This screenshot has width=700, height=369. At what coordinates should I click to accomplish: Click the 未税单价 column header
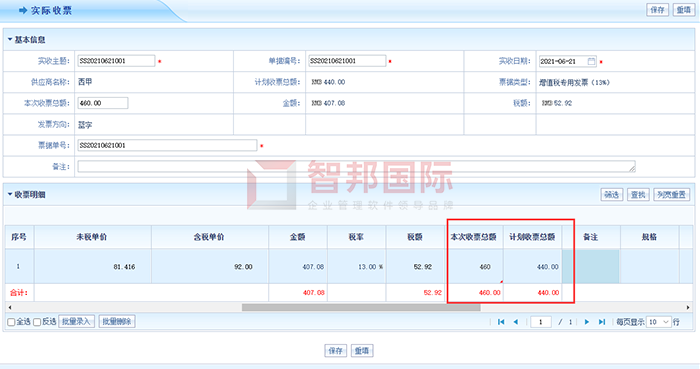(92, 237)
